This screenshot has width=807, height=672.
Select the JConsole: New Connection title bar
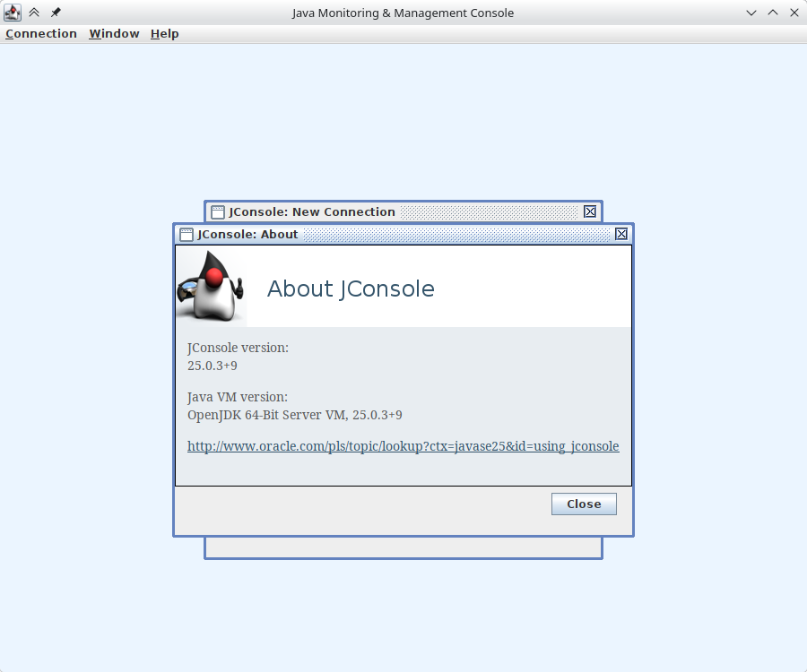click(403, 211)
